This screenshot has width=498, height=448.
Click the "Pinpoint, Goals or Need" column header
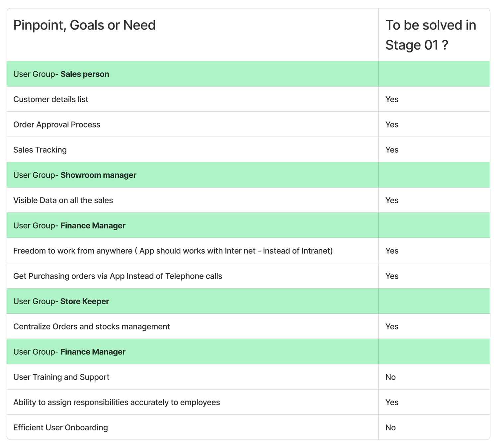(x=84, y=26)
